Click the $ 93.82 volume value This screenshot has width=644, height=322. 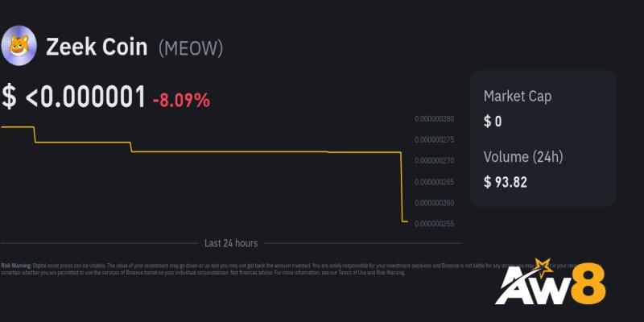point(506,182)
